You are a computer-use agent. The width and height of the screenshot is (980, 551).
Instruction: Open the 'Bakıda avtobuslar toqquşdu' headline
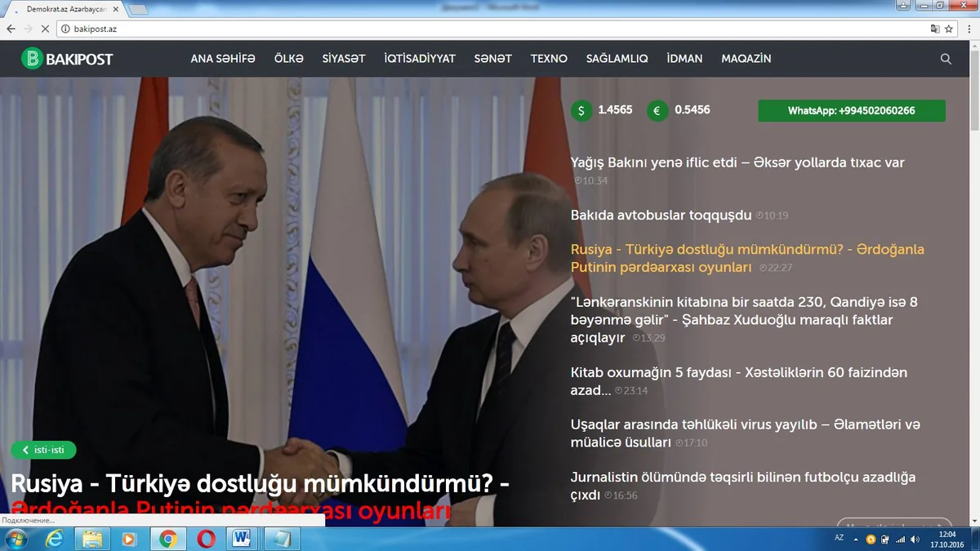661,216
